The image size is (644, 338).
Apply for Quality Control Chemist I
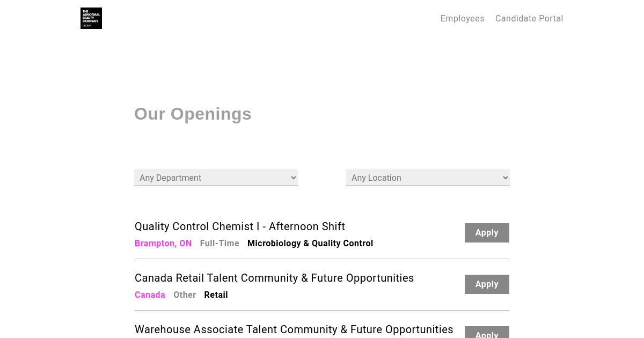pos(487,233)
